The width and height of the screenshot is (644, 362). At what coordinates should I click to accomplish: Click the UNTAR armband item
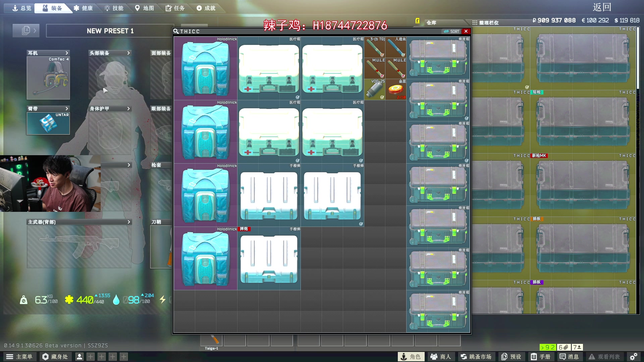tap(48, 123)
